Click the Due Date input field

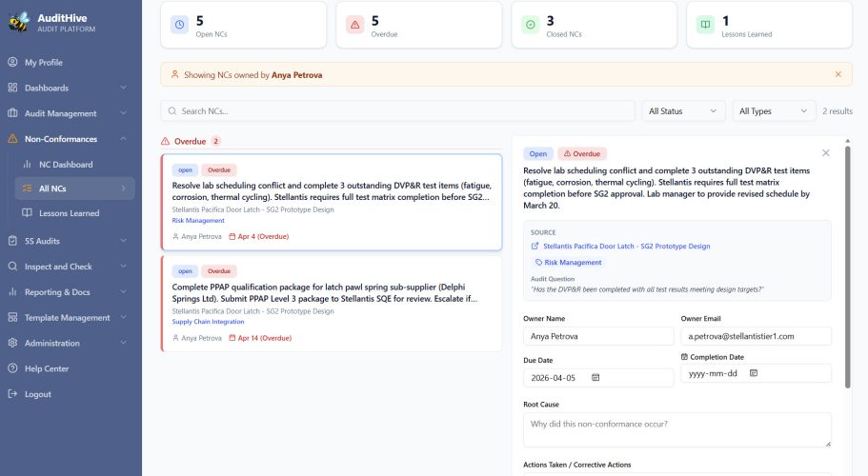click(598, 378)
